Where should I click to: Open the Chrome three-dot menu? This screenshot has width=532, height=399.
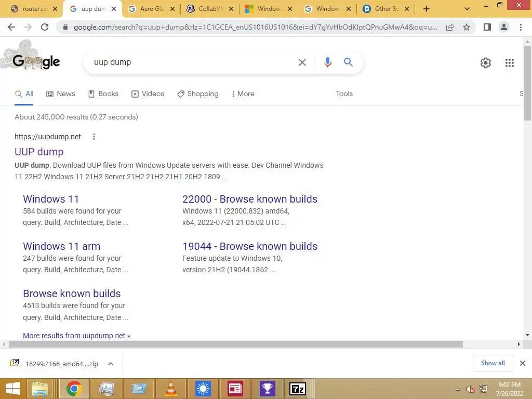[521, 27]
